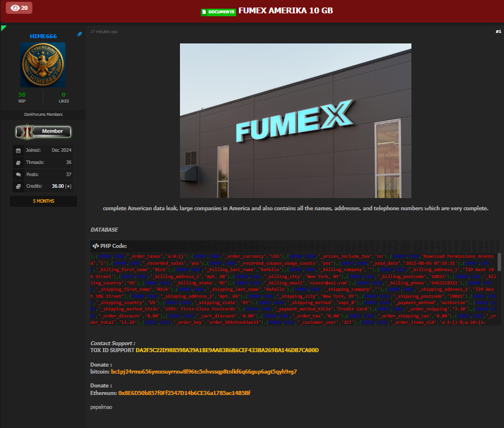This screenshot has height=428, width=504.
Task: Click the Member rank badge
Action: (x=43, y=131)
